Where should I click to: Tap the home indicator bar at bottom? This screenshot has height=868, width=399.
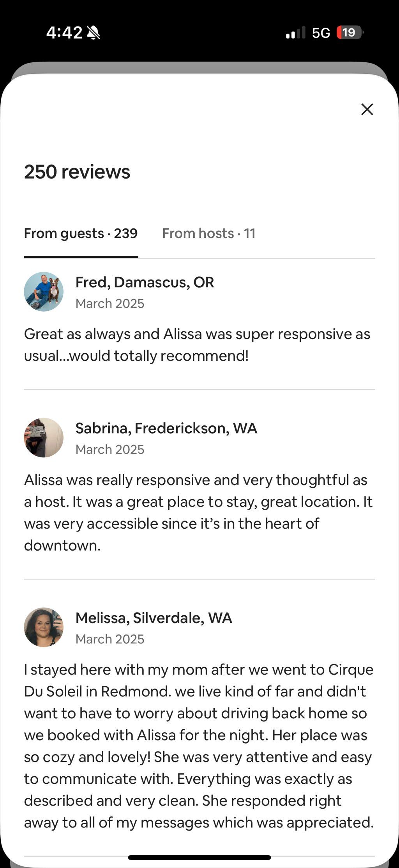(199, 857)
